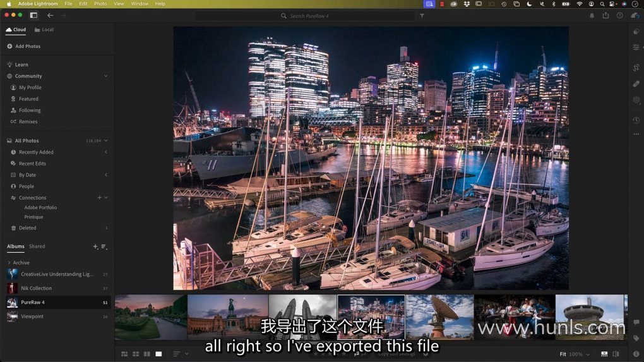
Task: Open notifications bell
Action: (x=592, y=16)
